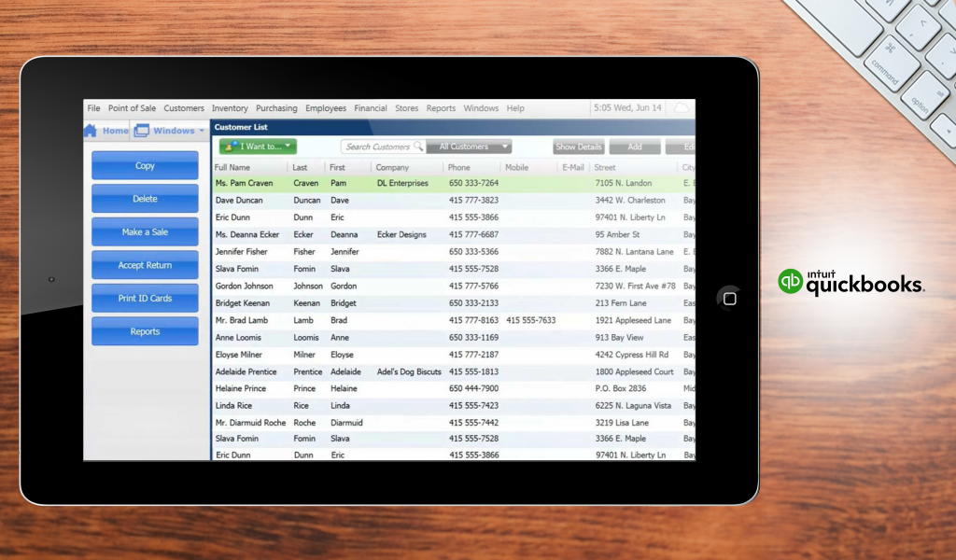Open the Inventory menu

pos(230,108)
